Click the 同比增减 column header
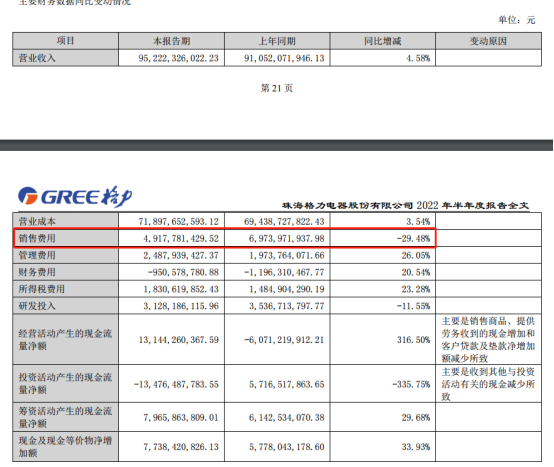 click(383, 41)
